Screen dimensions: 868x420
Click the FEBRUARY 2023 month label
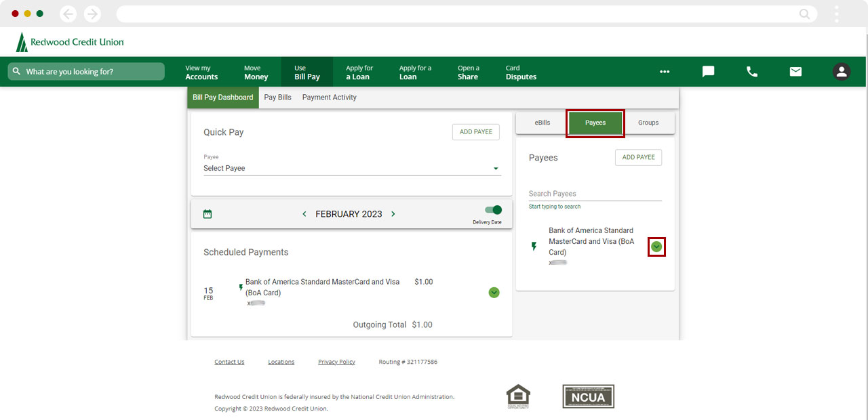(x=349, y=214)
